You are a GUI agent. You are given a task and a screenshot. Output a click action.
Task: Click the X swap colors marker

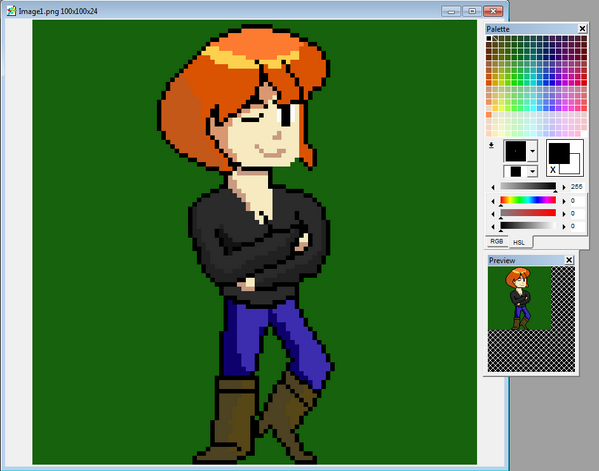(553, 170)
